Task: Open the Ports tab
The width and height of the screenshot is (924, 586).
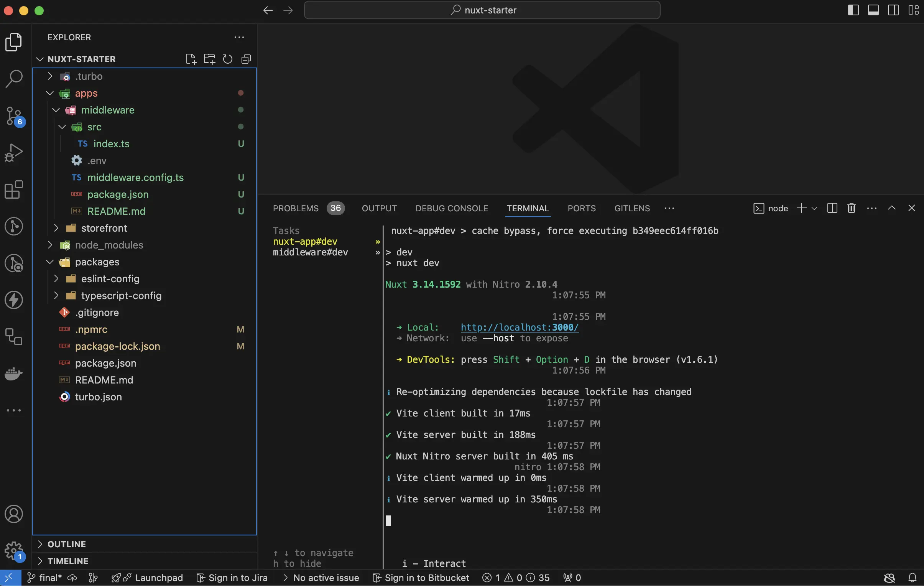Action: tap(581, 208)
